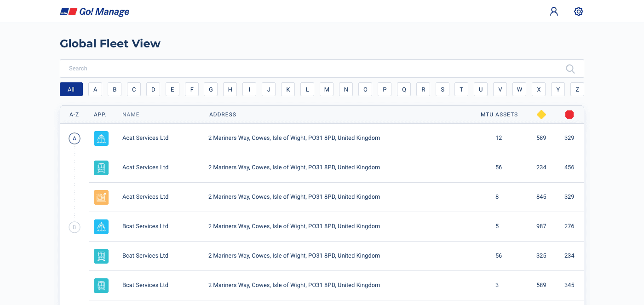Click the ship icon for Acat Services Ltd
Viewport: 644px width, 305px height.
(101, 138)
